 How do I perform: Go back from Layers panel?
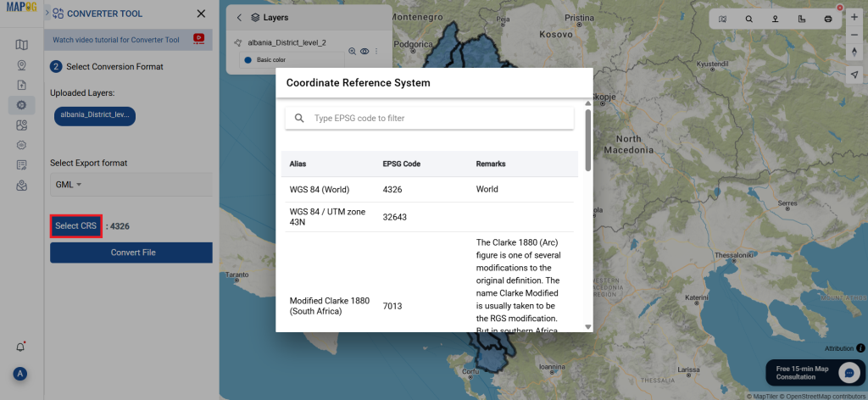point(239,18)
